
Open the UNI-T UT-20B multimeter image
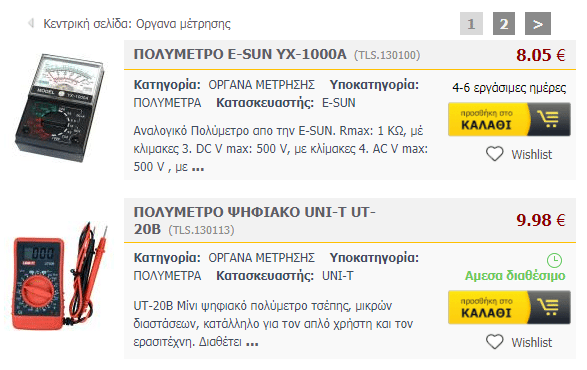60,276
